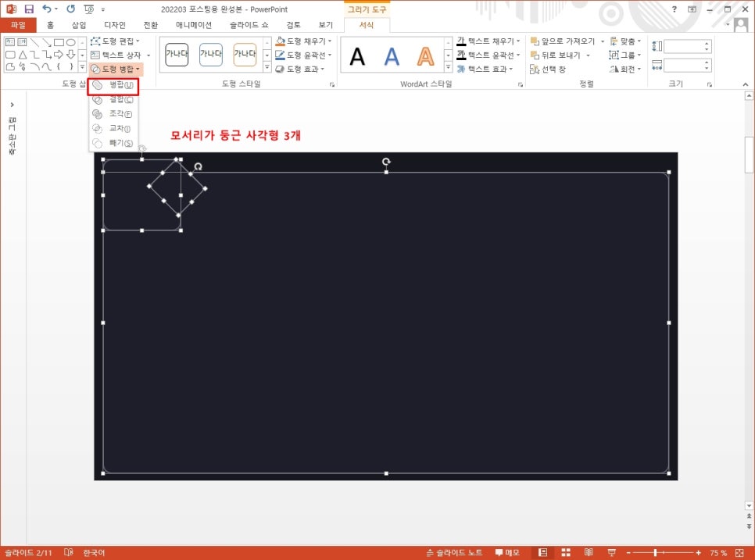Open the 보기 ribbon tab

pyautogui.click(x=325, y=25)
